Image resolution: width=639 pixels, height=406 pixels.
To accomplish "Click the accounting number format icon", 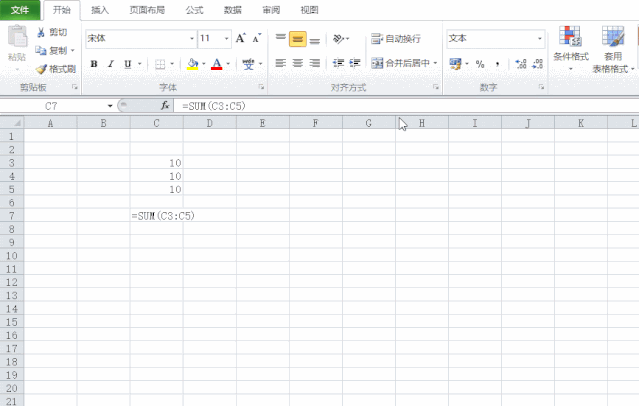I will [455, 64].
